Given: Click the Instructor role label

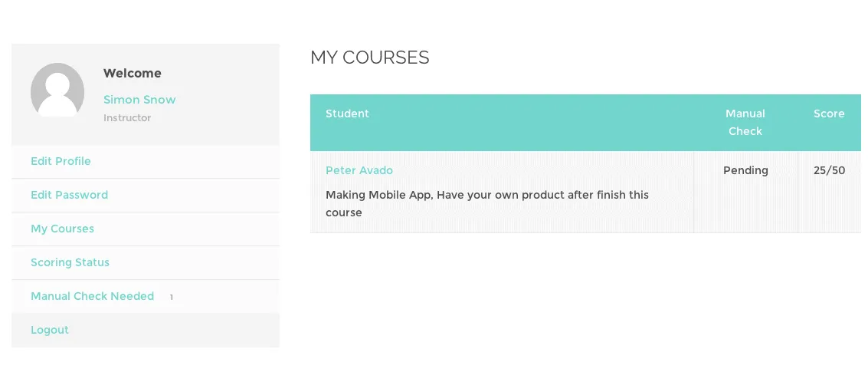Looking at the screenshot, I should pos(127,118).
